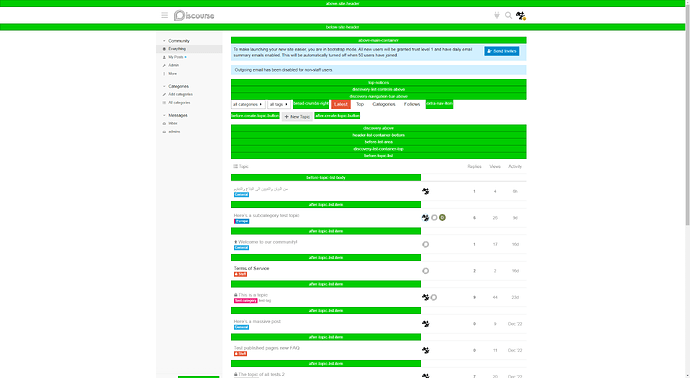
Task: Sort topics by Activity column
Action: 515,166
